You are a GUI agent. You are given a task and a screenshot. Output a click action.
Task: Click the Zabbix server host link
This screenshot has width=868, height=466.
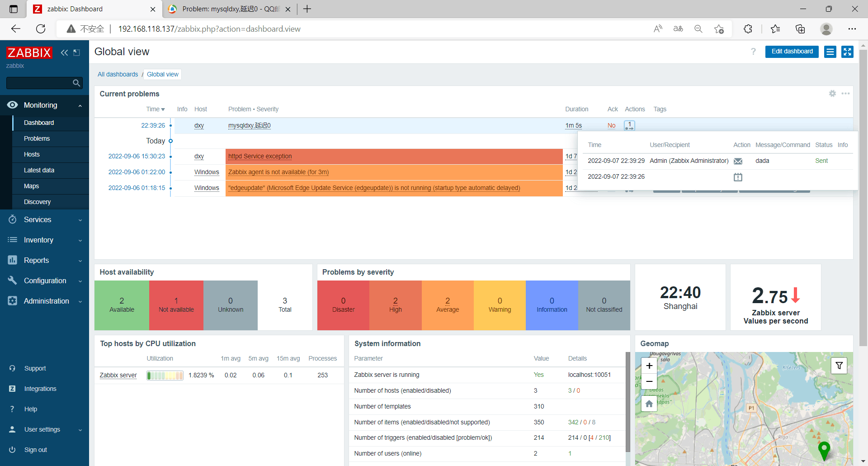coord(118,375)
